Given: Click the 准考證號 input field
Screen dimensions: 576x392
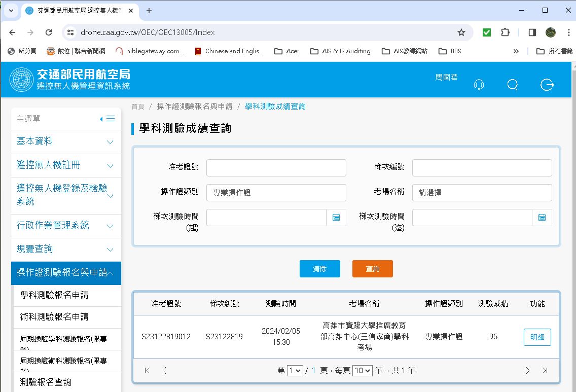Looking at the screenshot, I should [276, 168].
